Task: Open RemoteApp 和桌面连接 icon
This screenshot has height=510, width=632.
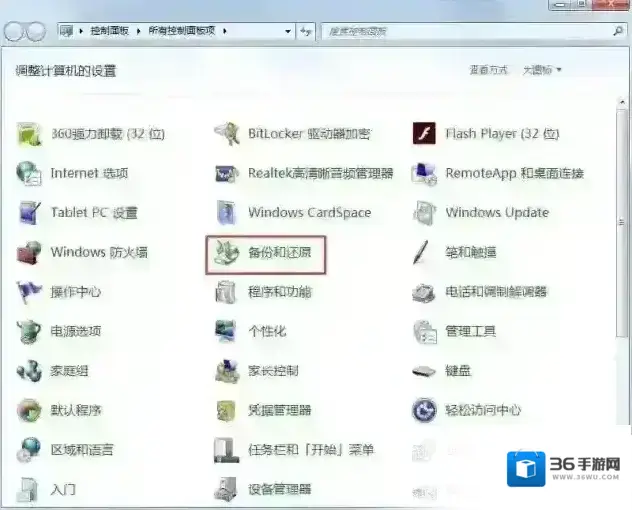Action: click(424, 174)
